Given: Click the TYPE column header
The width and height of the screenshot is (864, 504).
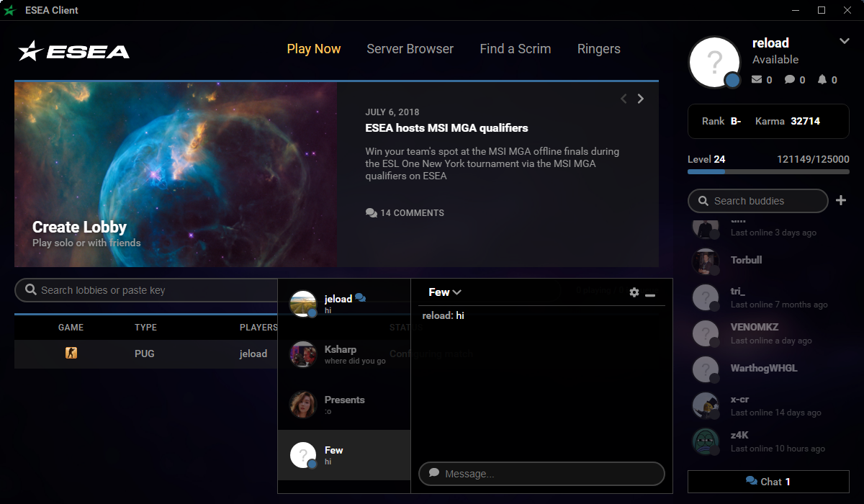Looking at the screenshot, I should 145,327.
